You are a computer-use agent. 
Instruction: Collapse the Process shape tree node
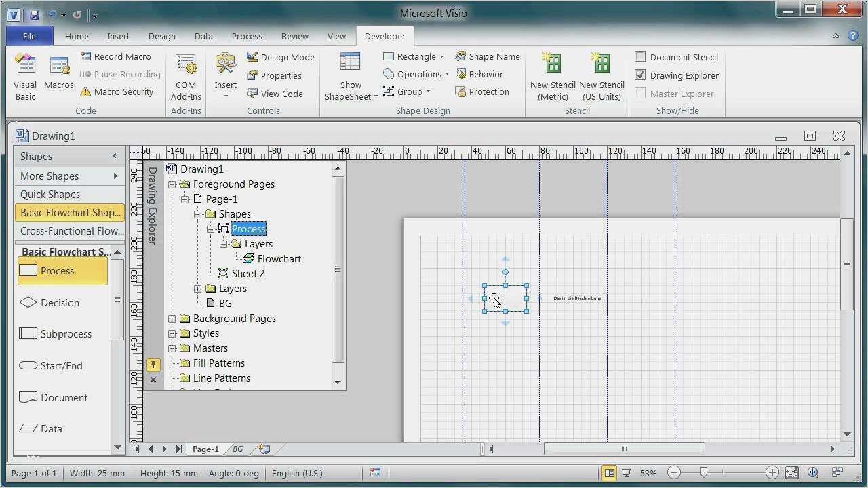tap(211, 229)
